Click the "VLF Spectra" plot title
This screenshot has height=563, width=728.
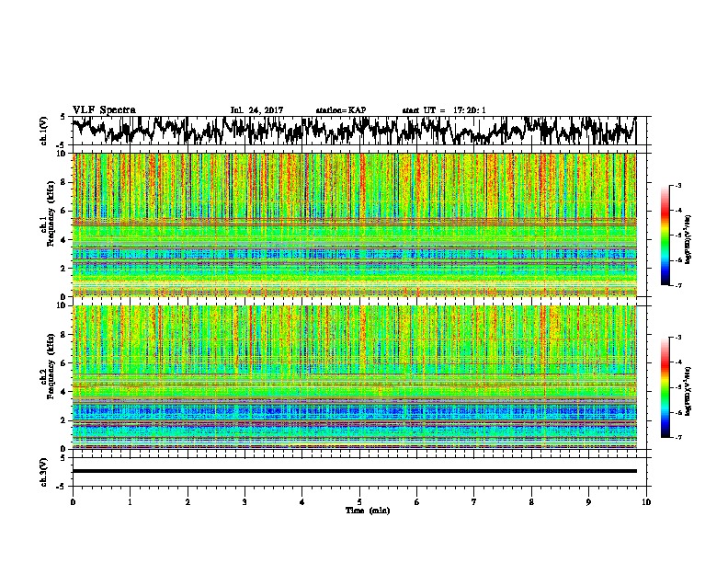[x=104, y=110]
